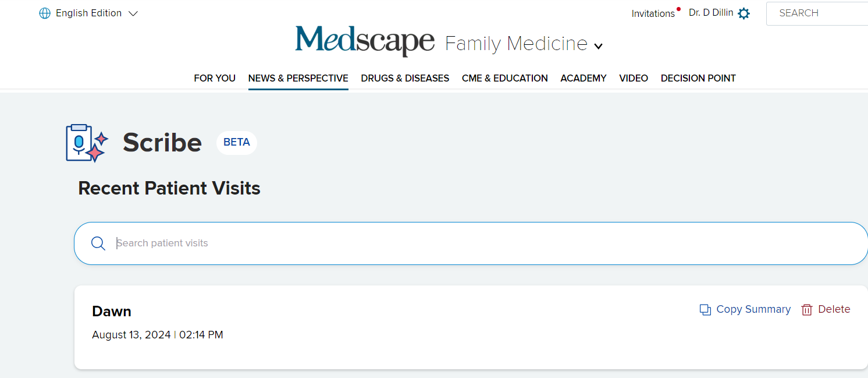Image resolution: width=868 pixels, height=378 pixels.
Task: Click the BETA badge beside Scribe
Action: pyautogui.click(x=237, y=143)
